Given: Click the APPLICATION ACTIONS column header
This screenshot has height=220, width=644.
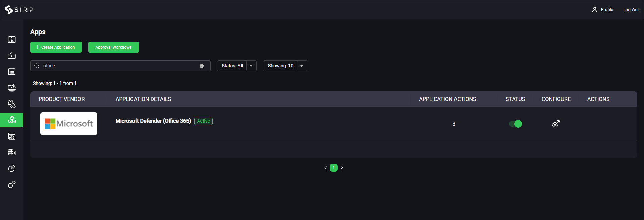Looking at the screenshot, I should click(x=447, y=99).
